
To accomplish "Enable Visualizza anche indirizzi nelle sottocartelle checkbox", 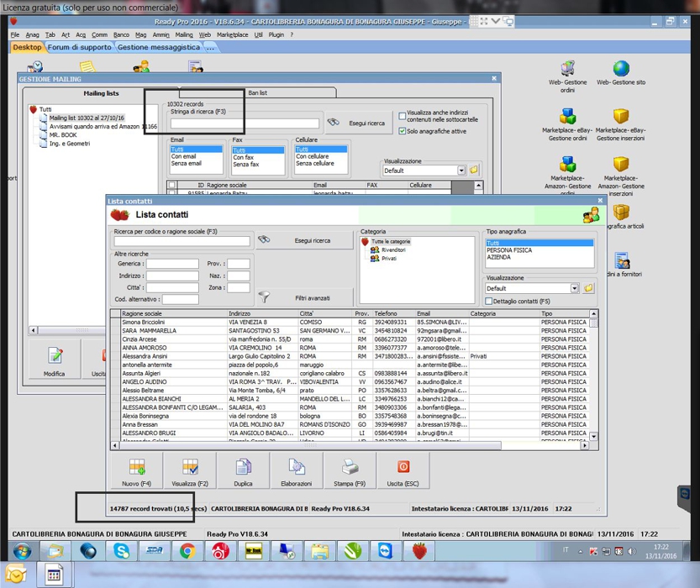I will tap(403, 116).
